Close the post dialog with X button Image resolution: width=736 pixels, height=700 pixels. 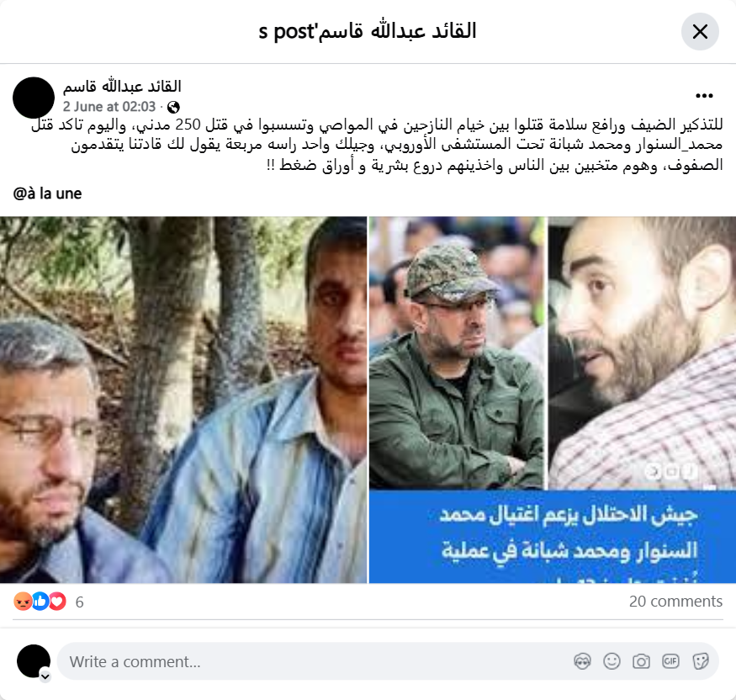click(x=700, y=31)
